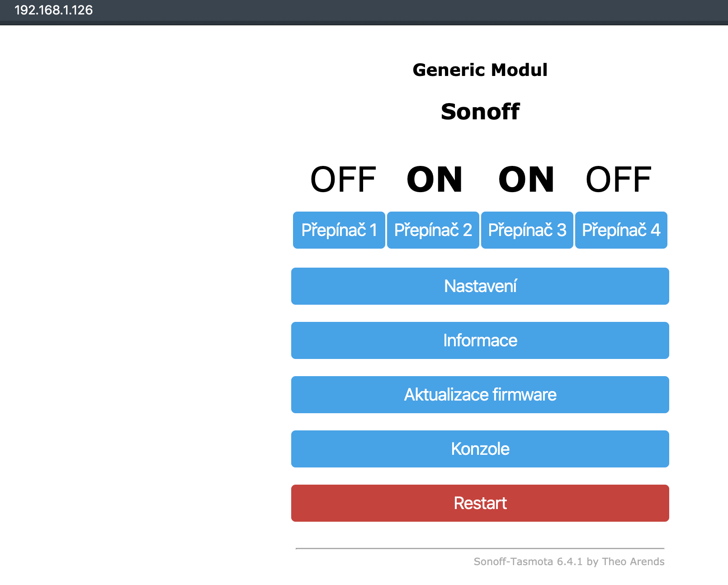Switch Přepínač 3 relay state
Image resolution: width=728 pixels, height=585 pixels.
coord(527,230)
